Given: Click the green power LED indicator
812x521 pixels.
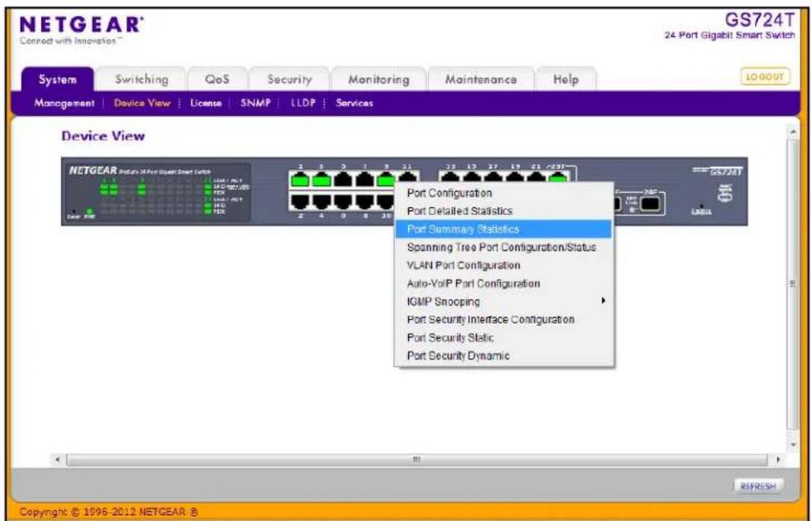Looking at the screenshot, I should 89,211.
